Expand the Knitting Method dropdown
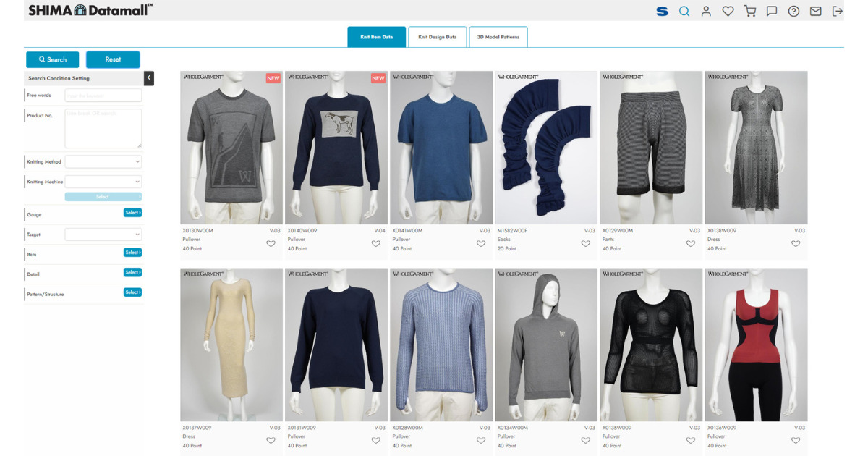The image size is (868, 456). 103,162
